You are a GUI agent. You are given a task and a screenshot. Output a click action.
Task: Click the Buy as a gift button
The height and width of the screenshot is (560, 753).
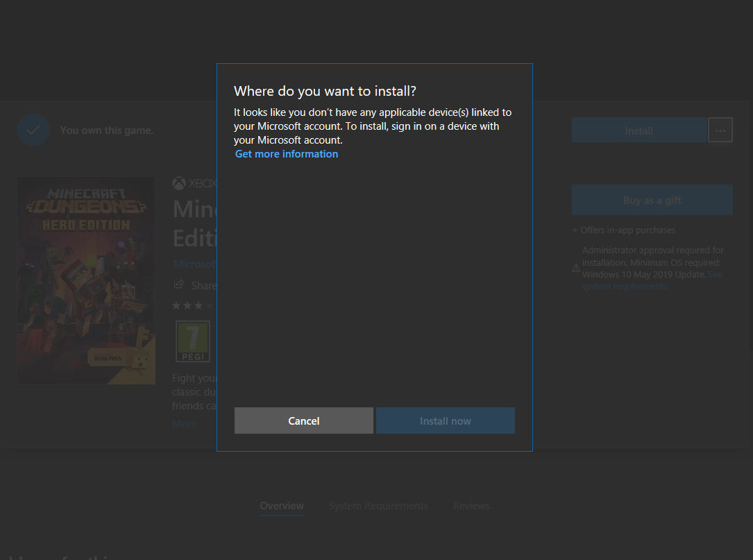(x=652, y=200)
